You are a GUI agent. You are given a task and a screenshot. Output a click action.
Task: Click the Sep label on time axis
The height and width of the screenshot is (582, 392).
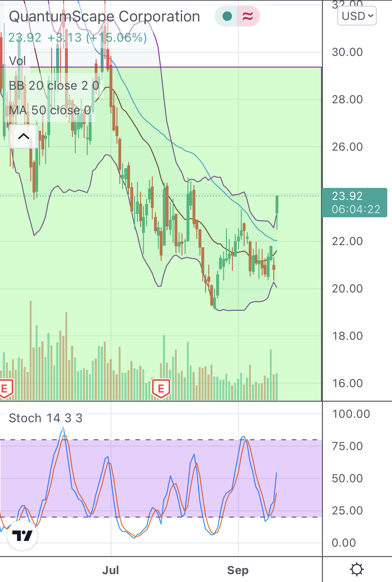coord(238,570)
